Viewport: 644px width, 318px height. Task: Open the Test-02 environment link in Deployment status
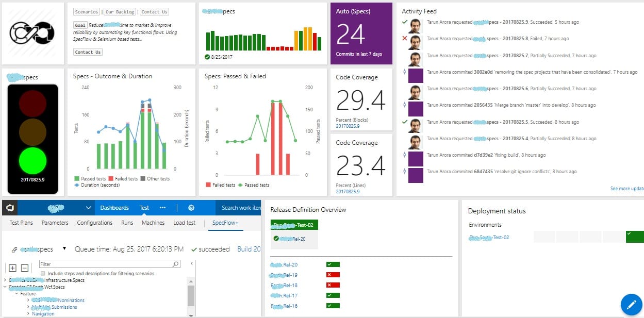click(489, 237)
